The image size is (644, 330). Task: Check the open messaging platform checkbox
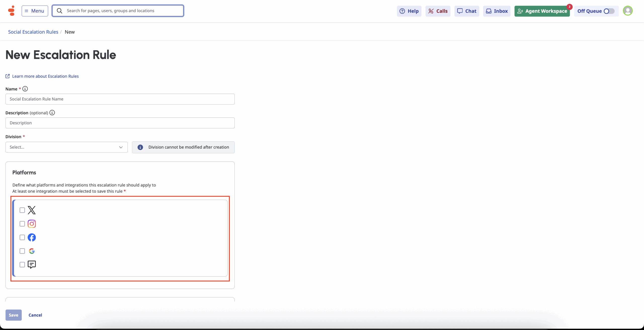(x=22, y=264)
